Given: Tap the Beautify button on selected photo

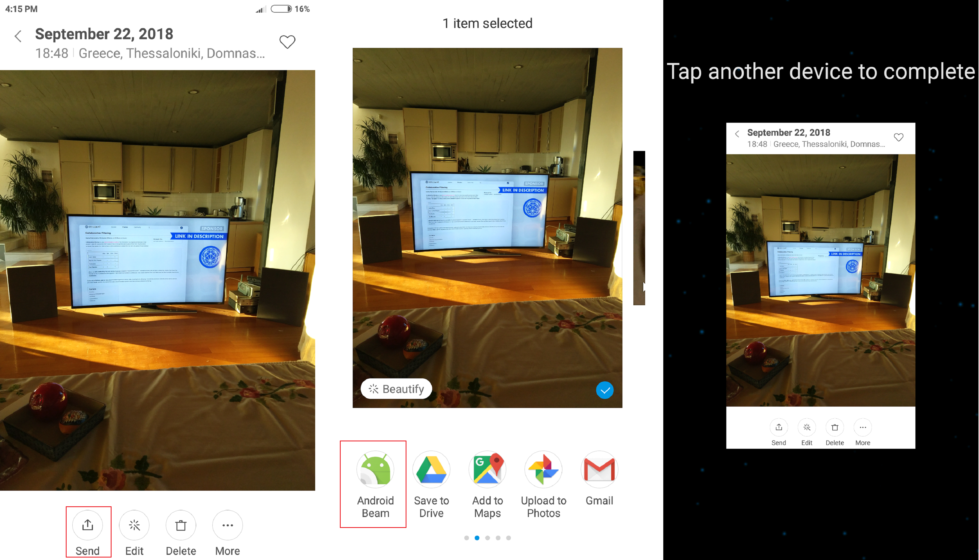Looking at the screenshot, I should click(396, 389).
